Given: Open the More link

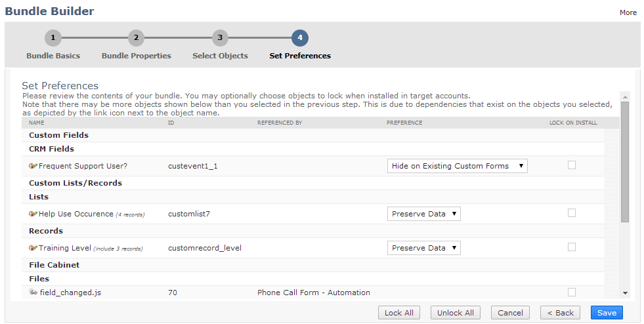Looking at the screenshot, I should click(628, 12).
